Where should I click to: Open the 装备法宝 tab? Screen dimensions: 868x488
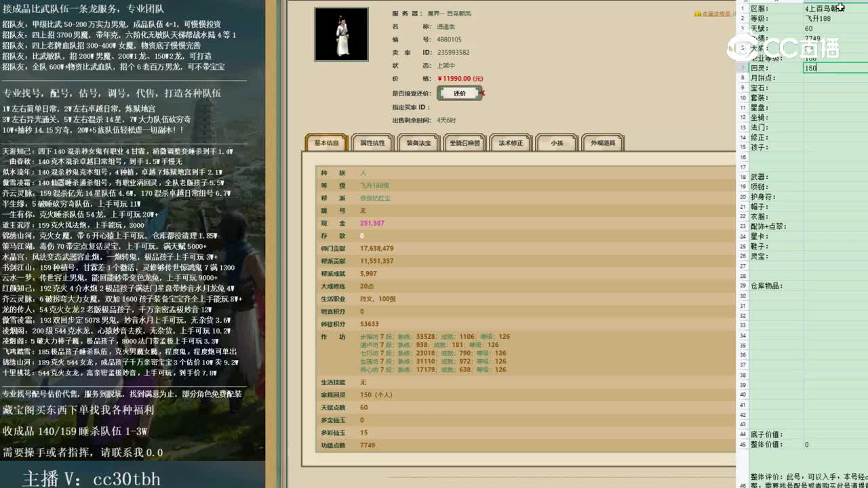tap(417, 143)
